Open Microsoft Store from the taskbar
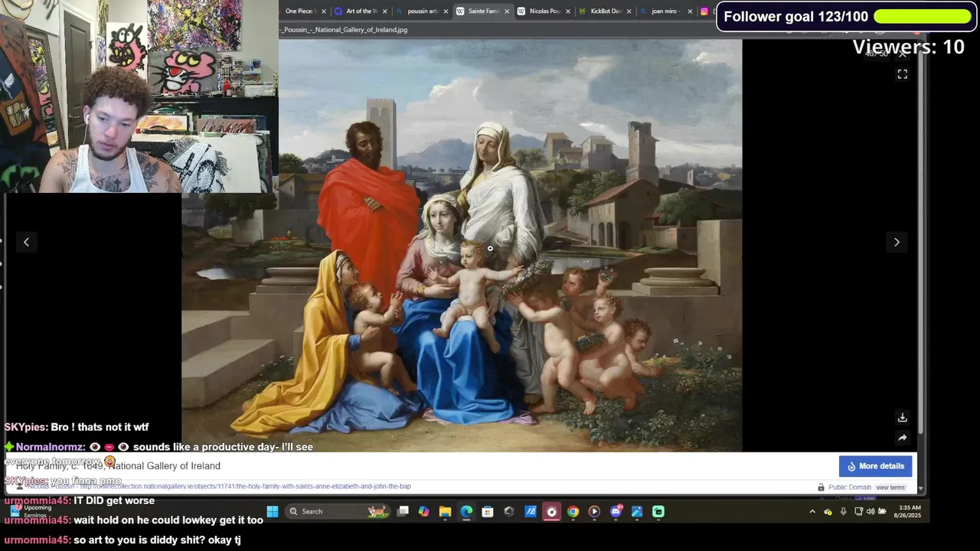The width and height of the screenshot is (980, 551). tap(488, 511)
